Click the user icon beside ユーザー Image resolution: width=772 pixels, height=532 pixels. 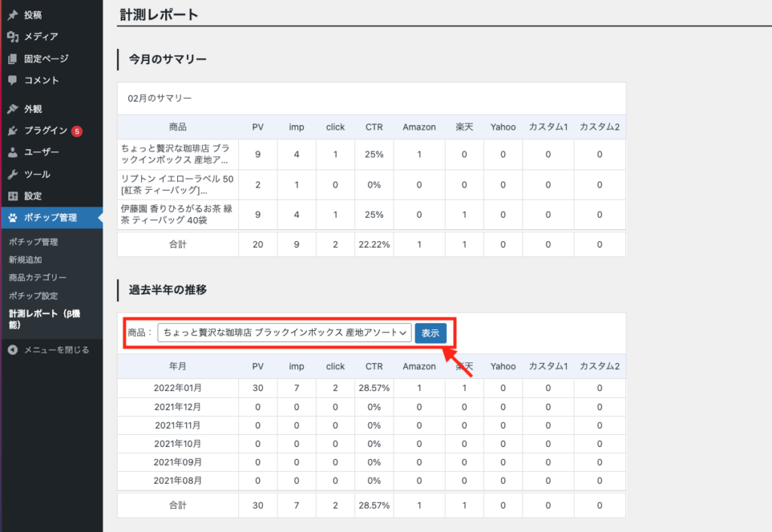click(13, 152)
